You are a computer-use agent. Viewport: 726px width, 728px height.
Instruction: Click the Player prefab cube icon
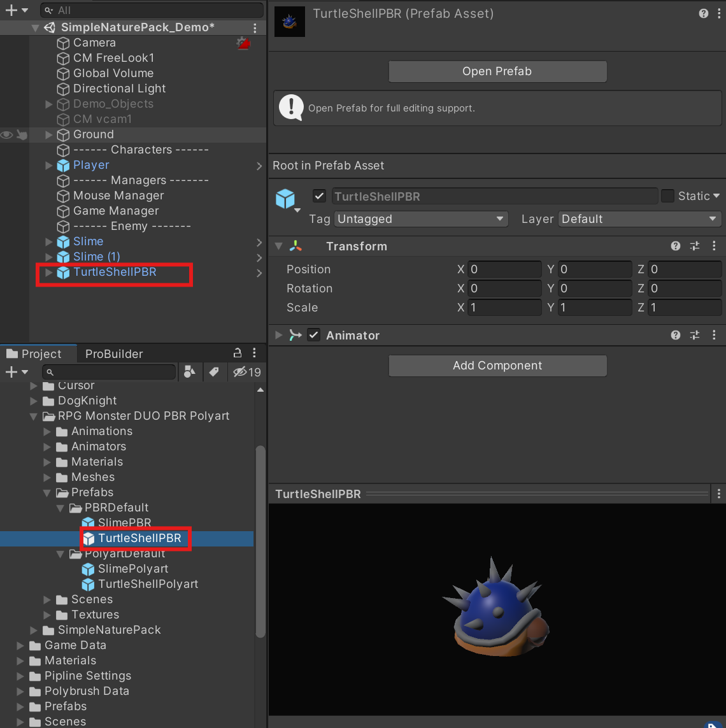[63, 166]
